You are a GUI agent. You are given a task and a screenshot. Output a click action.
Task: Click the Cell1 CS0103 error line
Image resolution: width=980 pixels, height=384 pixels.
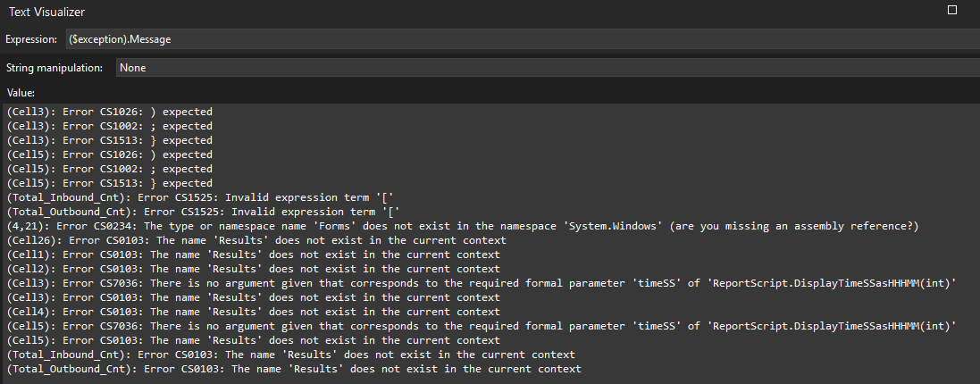[x=252, y=255]
